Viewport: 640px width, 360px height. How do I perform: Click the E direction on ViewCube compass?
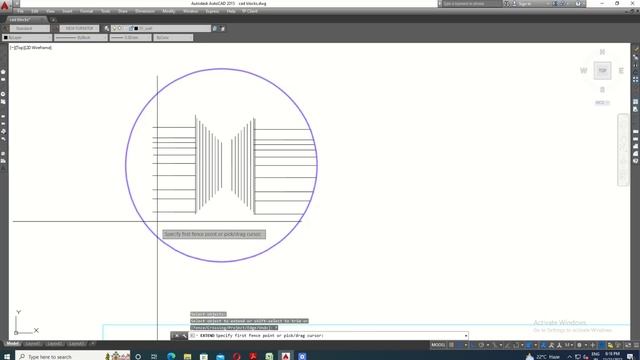click(x=621, y=71)
